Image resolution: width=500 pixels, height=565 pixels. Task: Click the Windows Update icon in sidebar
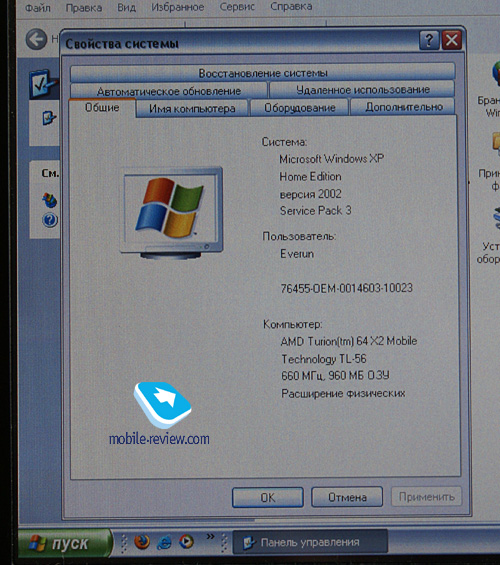click(49, 200)
